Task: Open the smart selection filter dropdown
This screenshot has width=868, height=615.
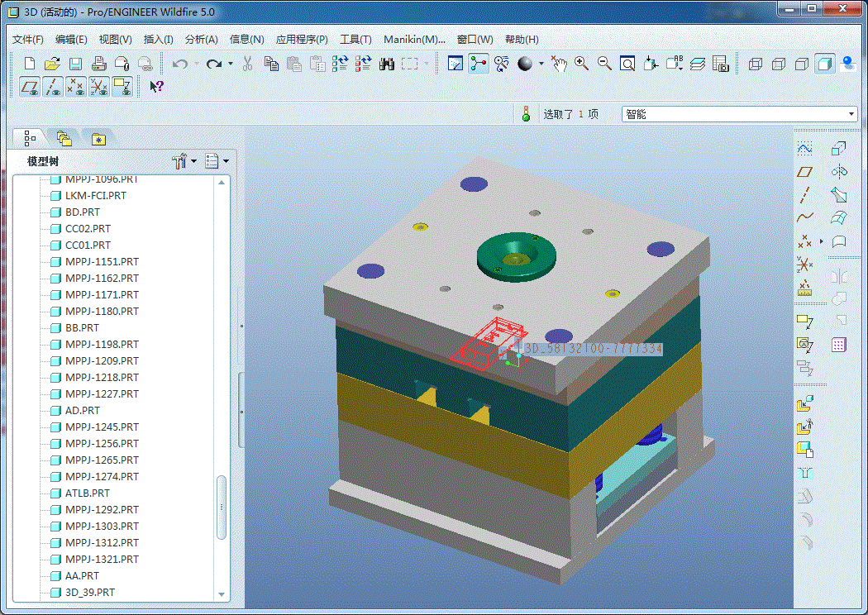Action: pos(851,114)
